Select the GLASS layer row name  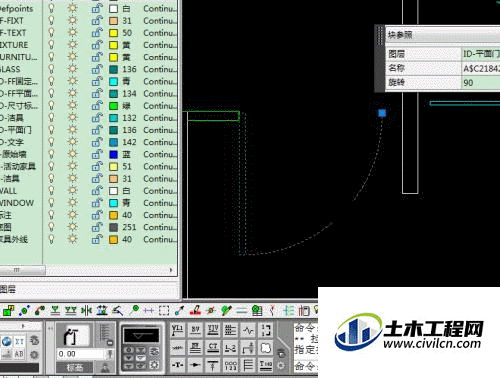(x=10, y=69)
